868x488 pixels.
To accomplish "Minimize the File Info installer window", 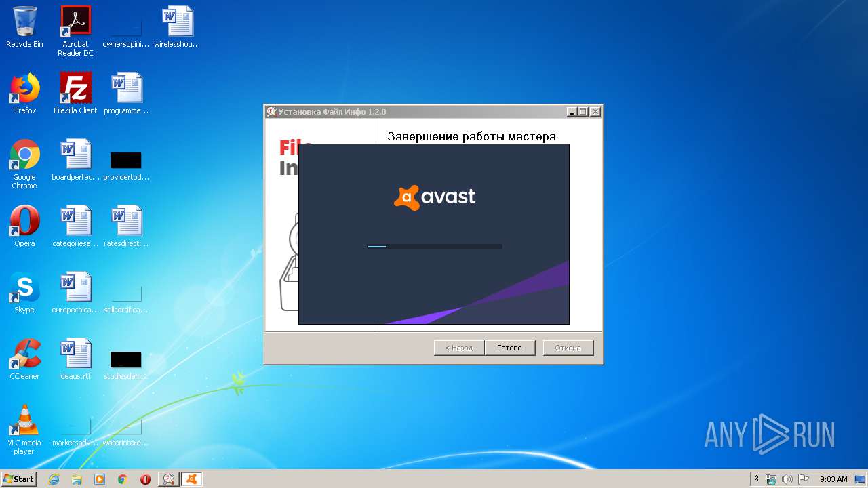I will coord(571,112).
